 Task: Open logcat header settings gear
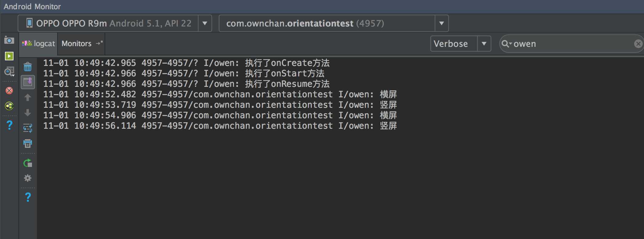point(28,178)
